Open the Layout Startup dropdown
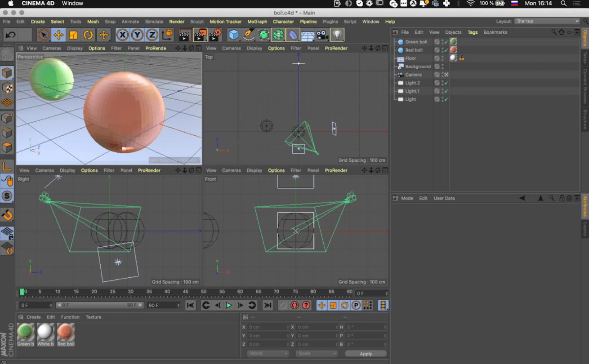 547,21
